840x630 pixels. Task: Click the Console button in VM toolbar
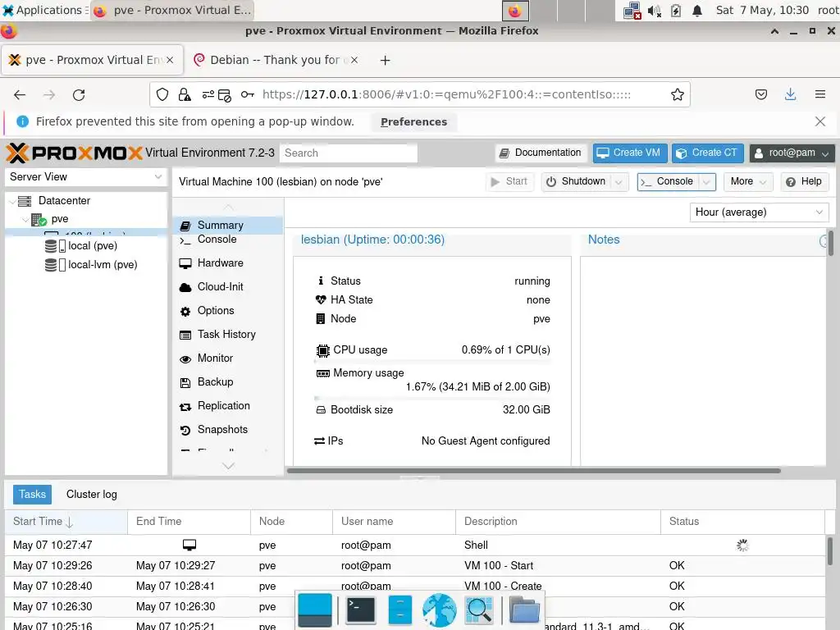tap(669, 181)
